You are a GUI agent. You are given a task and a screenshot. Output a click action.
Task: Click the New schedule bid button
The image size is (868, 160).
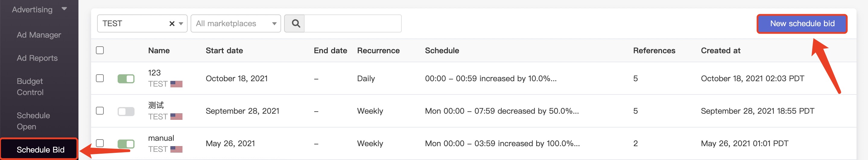(x=802, y=23)
